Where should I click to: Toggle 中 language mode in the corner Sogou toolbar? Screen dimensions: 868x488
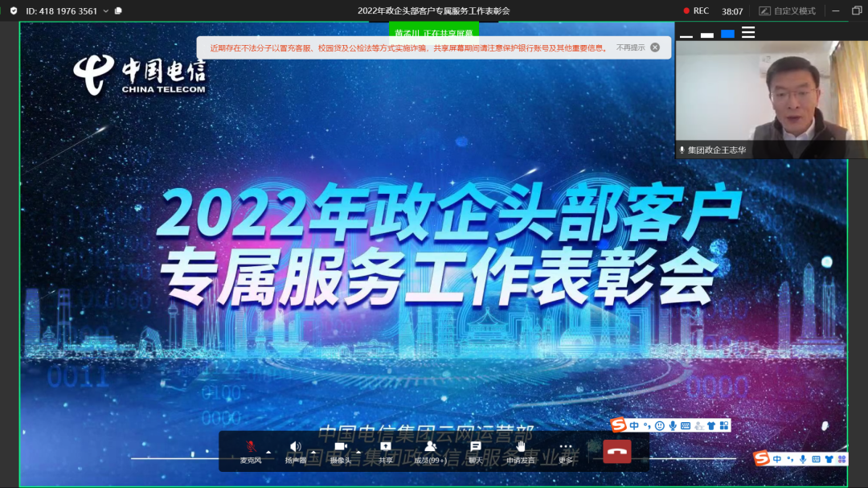click(x=777, y=458)
